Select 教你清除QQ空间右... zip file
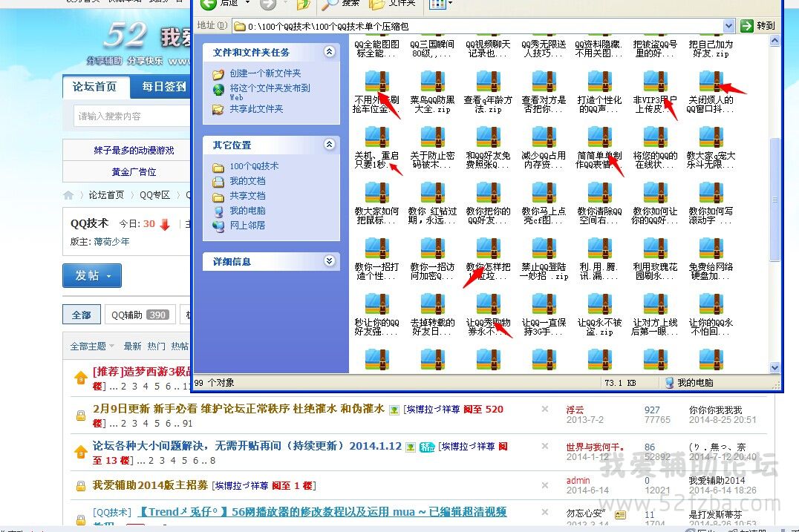Screen dimensions: 799x532 coord(599,203)
